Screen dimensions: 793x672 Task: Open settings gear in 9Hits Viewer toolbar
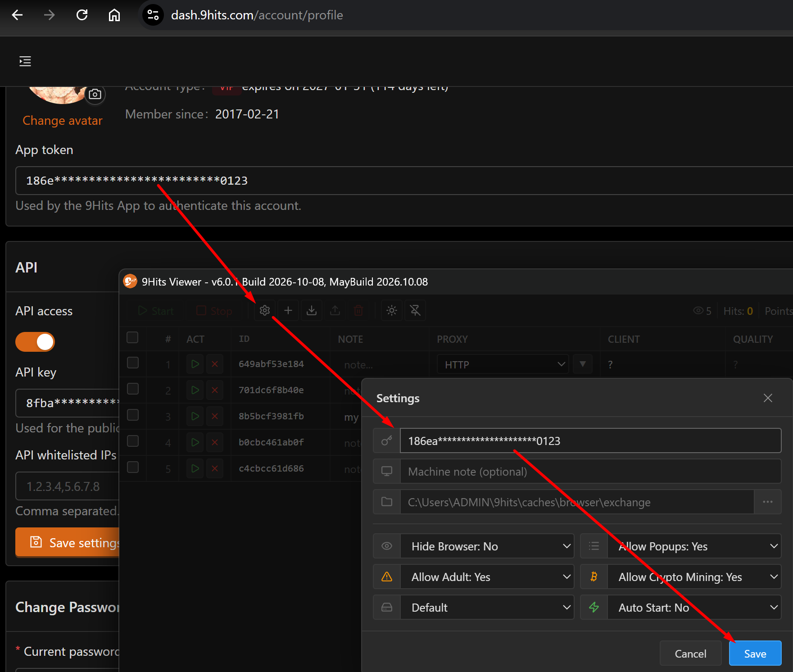click(x=265, y=310)
